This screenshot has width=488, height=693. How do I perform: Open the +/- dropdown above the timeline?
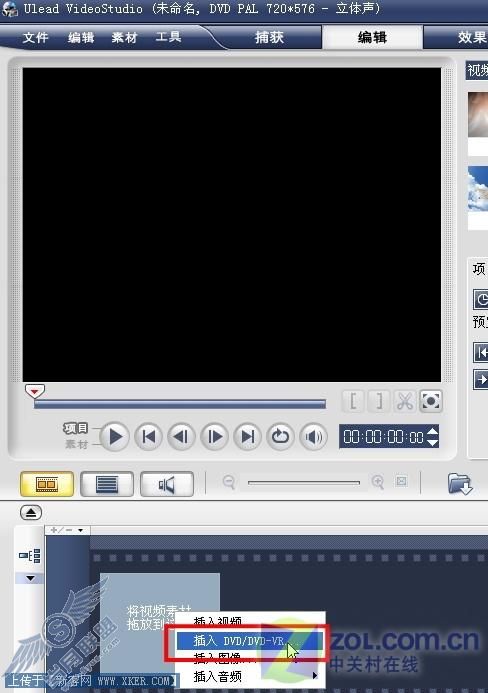(67, 530)
